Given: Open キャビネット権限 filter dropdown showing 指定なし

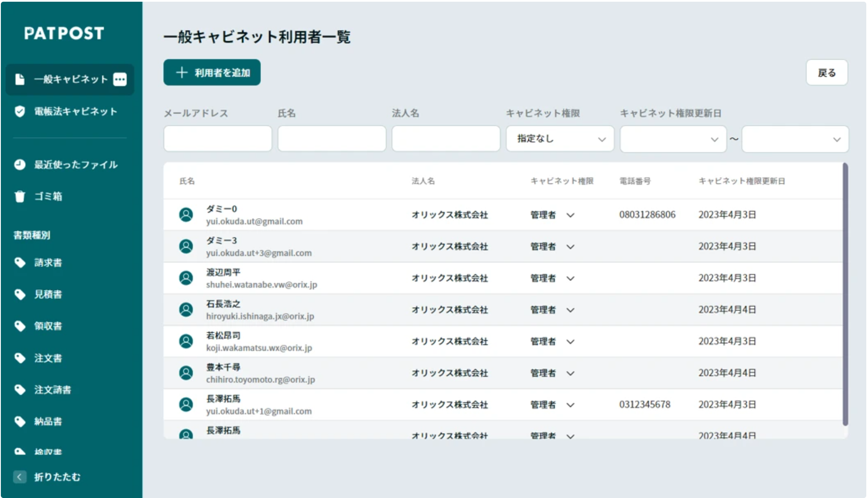Looking at the screenshot, I should (560, 139).
